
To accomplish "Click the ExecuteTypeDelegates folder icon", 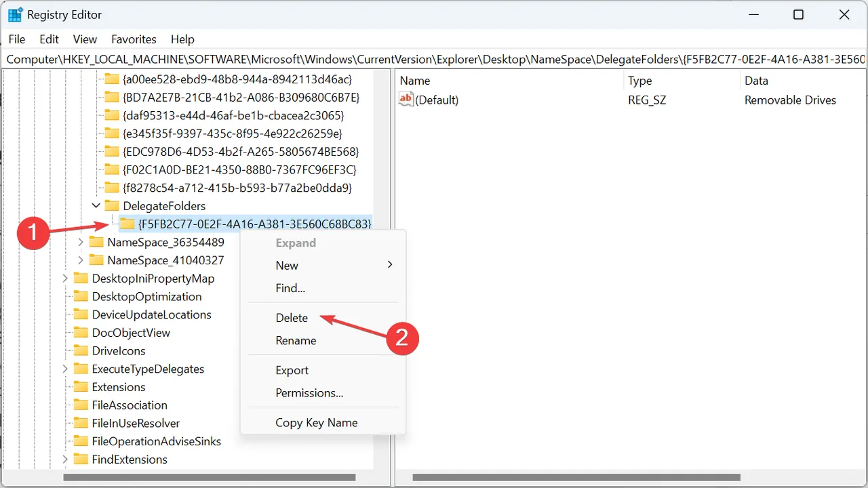I will point(81,369).
